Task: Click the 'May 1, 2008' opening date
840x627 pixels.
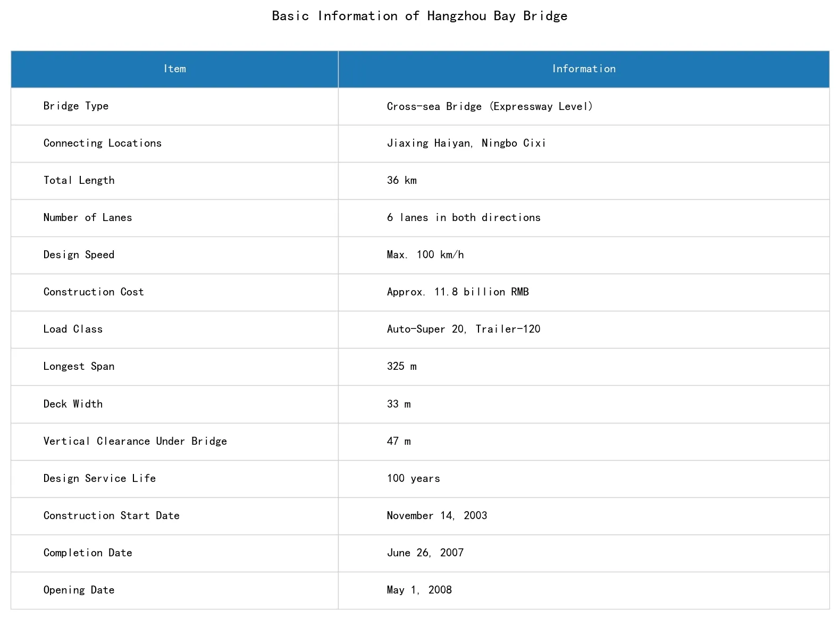Action: [419, 590]
